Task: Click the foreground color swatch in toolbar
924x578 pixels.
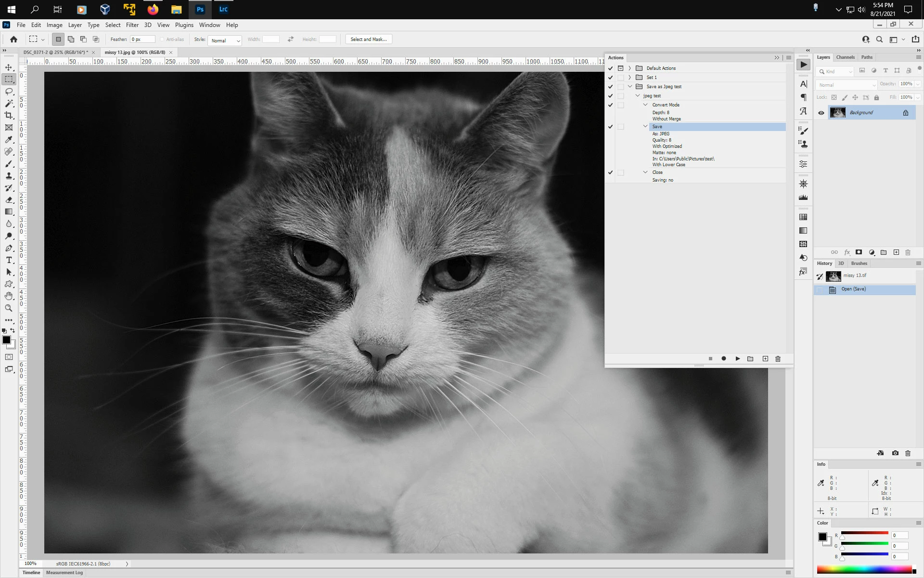Action: [6, 340]
